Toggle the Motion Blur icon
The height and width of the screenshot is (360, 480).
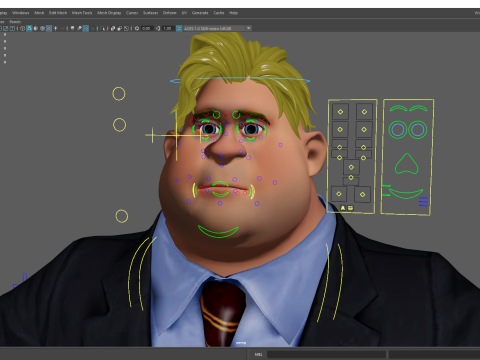coord(79,28)
